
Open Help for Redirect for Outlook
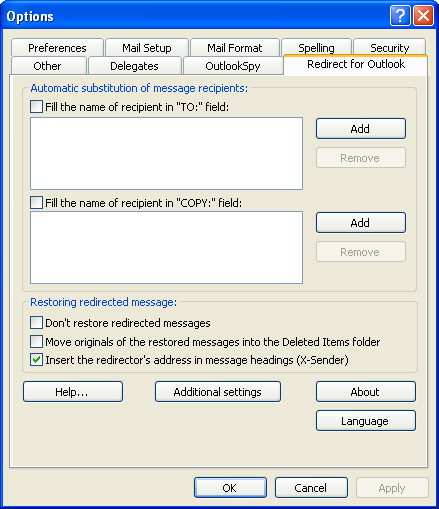[x=73, y=392]
